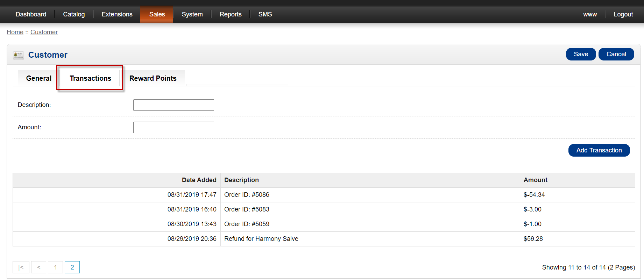This screenshot has width=644, height=280.
Task: Open the Catalog menu
Action: click(74, 14)
